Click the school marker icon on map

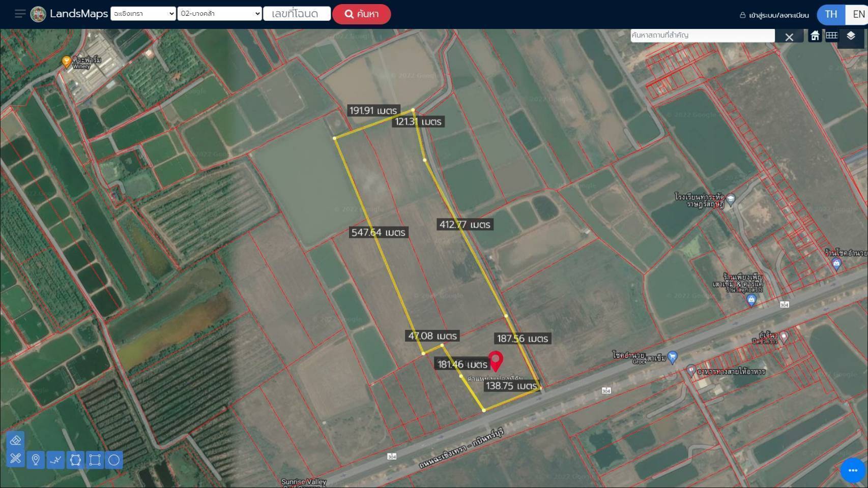[731, 199]
